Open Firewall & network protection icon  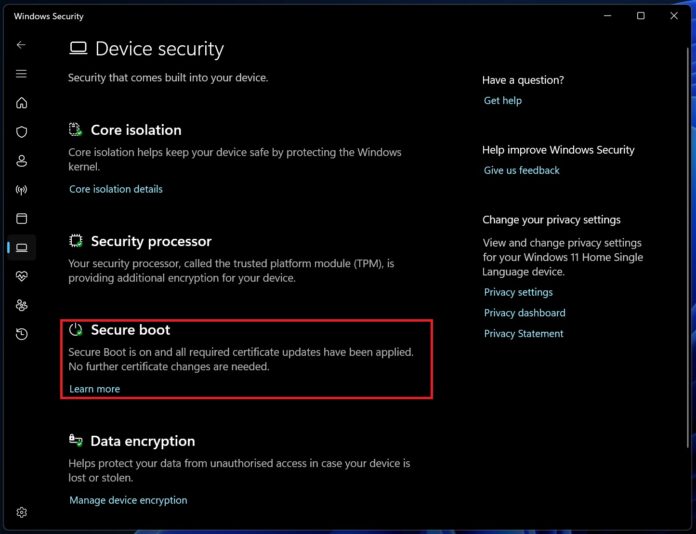(21, 190)
